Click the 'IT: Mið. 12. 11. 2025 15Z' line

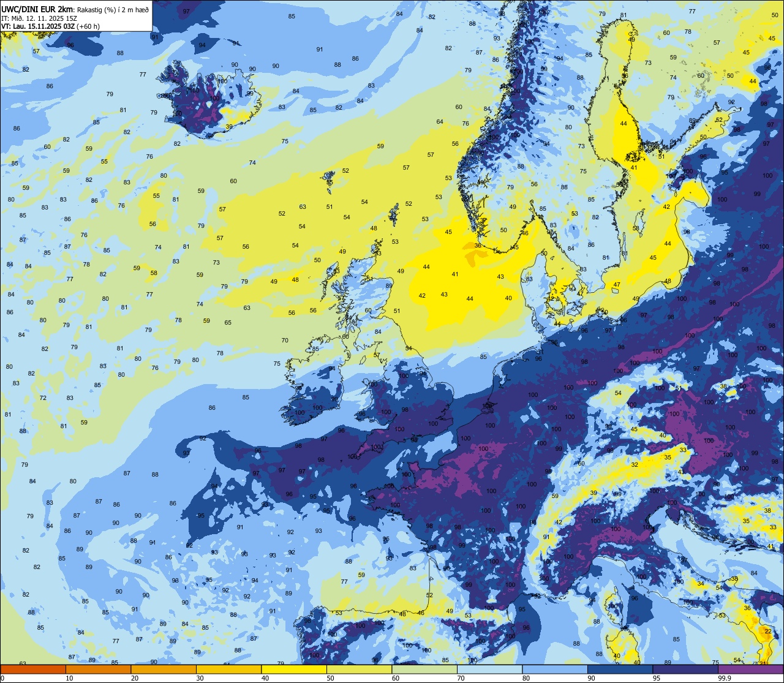tap(39, 18)
